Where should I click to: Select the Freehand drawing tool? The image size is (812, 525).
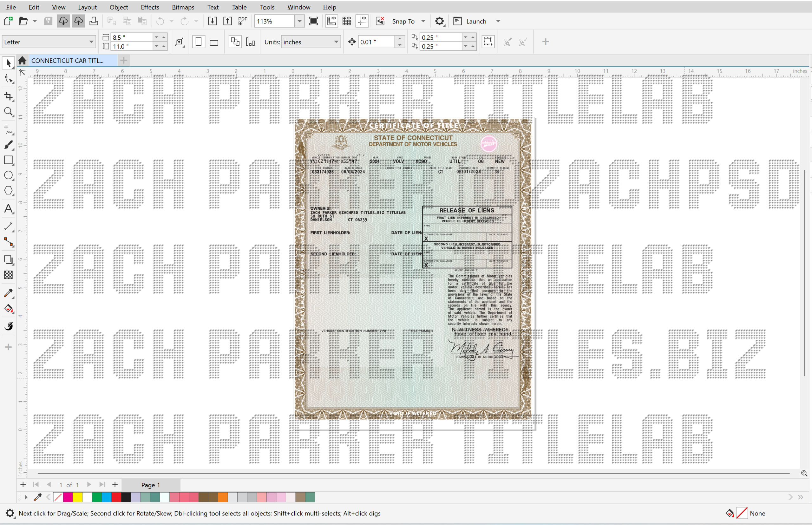click(x=8, y=129)
